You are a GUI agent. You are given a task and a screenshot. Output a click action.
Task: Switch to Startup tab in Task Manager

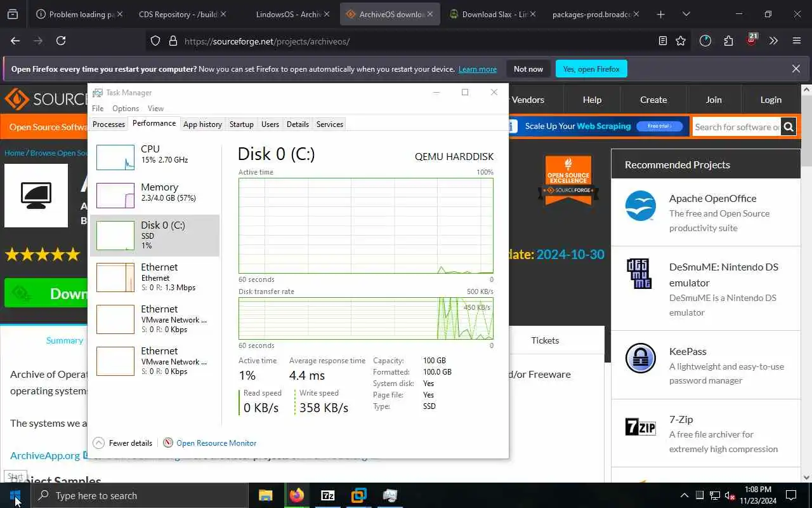coord(241,124)
